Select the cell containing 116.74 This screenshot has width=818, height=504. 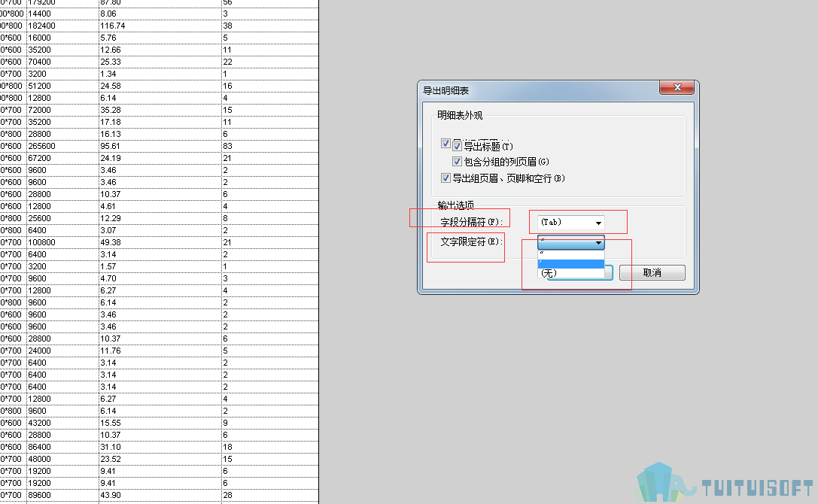160,26
